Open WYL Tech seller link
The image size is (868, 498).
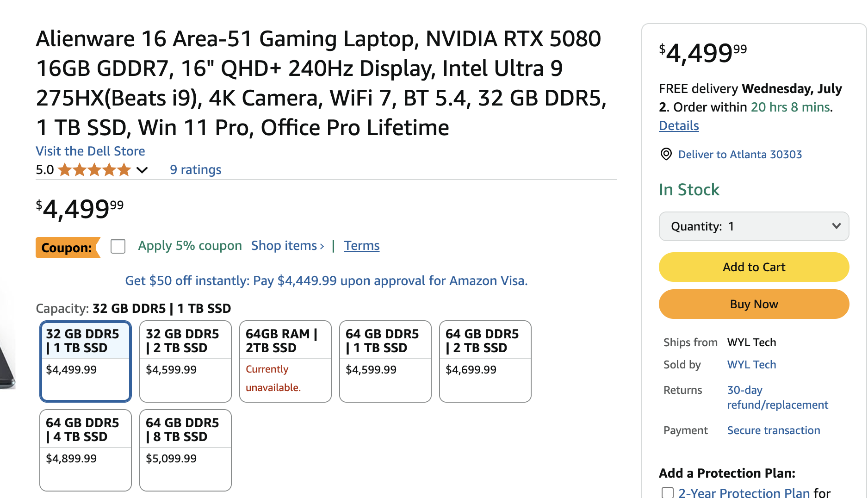pyautogui.click(x=751, y=365)
